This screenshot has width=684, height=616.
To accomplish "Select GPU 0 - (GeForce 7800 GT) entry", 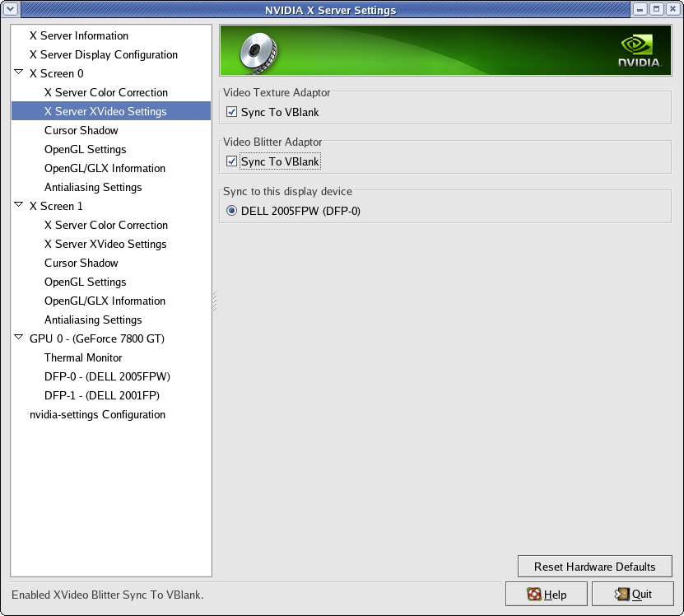I will tap(97, 338).
